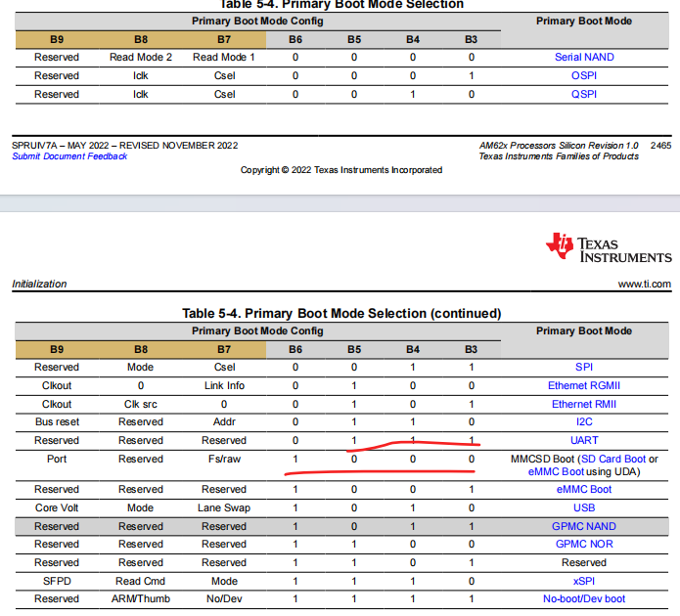This screenshot has height=616, width=680.
Task: Open the UART boot mode link
Action: click(584, 440)
